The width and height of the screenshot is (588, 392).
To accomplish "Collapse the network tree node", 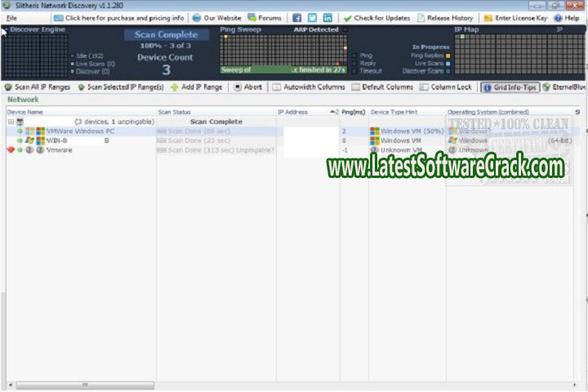I will point(11,122).
